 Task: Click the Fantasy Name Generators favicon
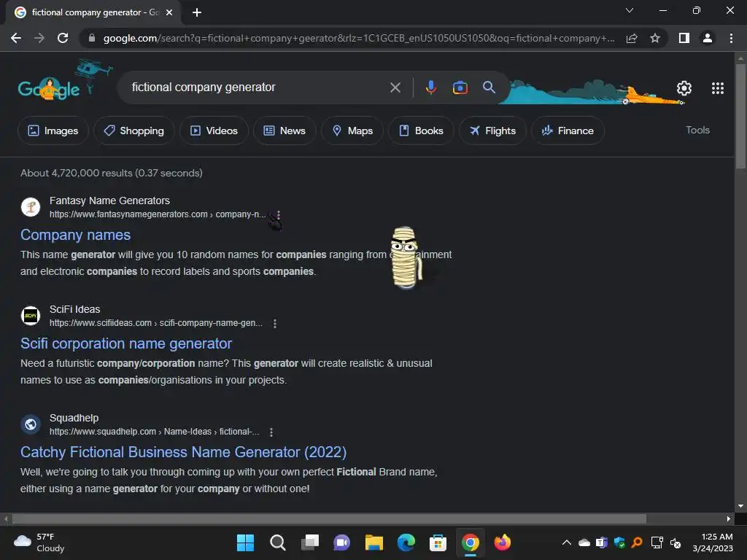(31, 207)
